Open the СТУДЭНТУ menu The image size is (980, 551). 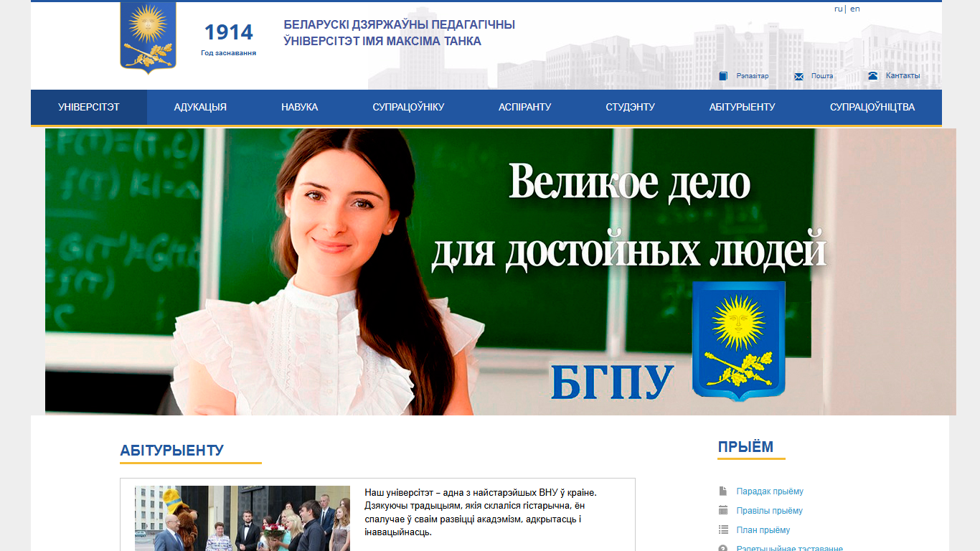click(x=630, y=107)
